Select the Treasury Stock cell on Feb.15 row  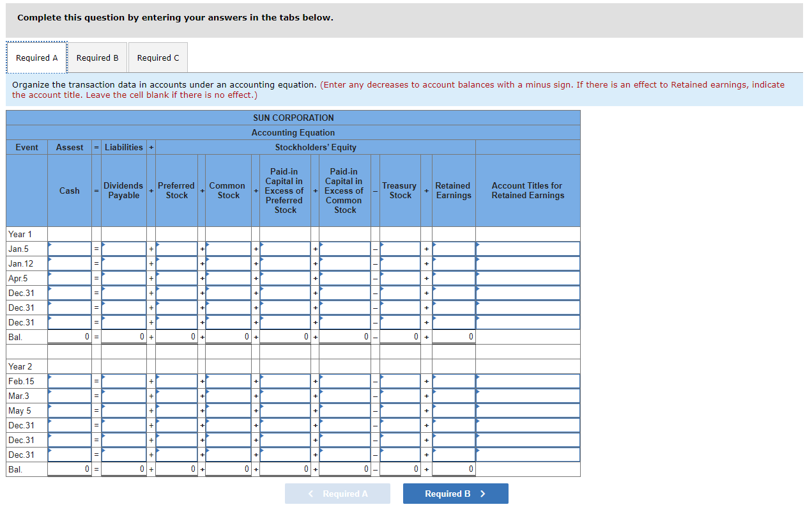coord(399,381)
